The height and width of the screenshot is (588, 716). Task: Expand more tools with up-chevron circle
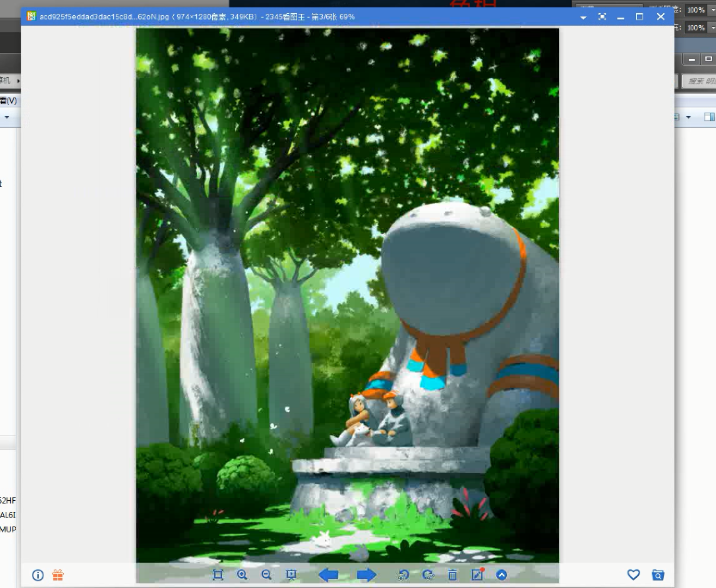502,575
